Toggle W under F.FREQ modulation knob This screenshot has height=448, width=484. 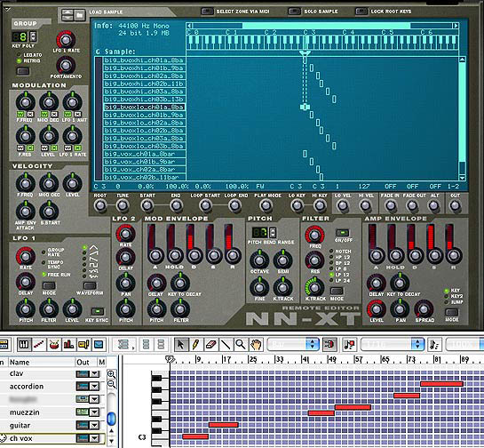coord(20,115)
